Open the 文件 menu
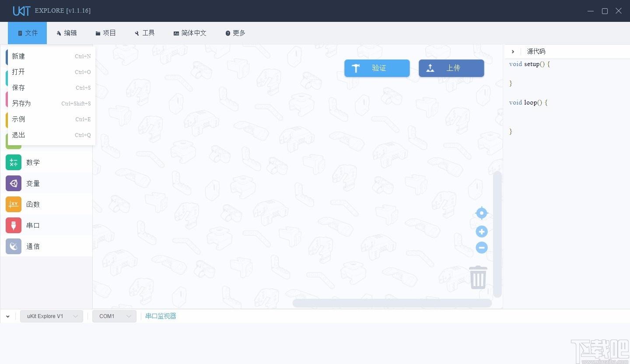 (x=27, y=33)
